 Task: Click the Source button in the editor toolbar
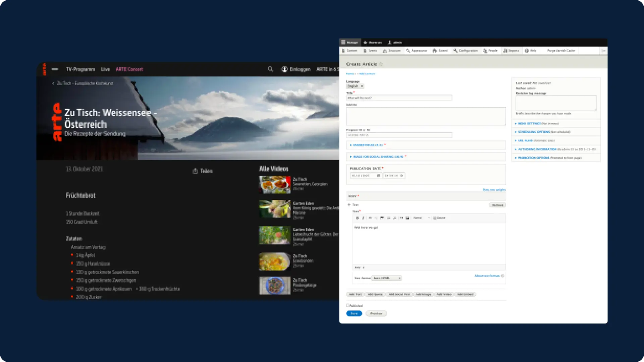pyautogui.click(x=439, y=218)
